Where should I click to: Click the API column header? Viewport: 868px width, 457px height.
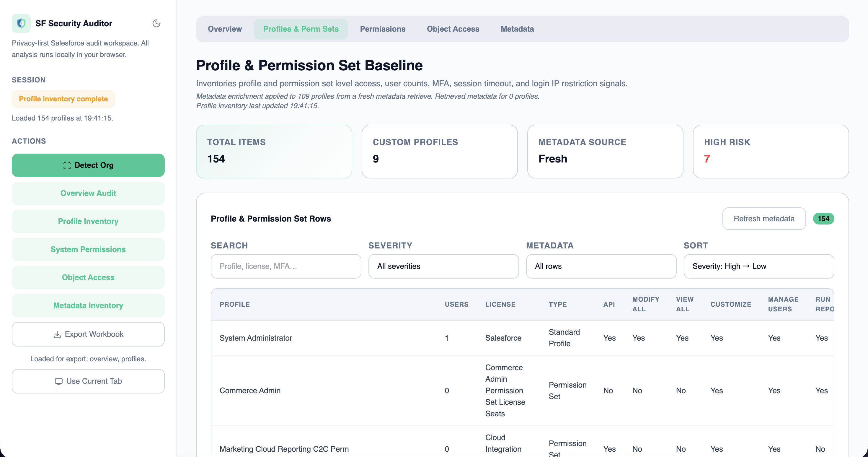point(609,304)
